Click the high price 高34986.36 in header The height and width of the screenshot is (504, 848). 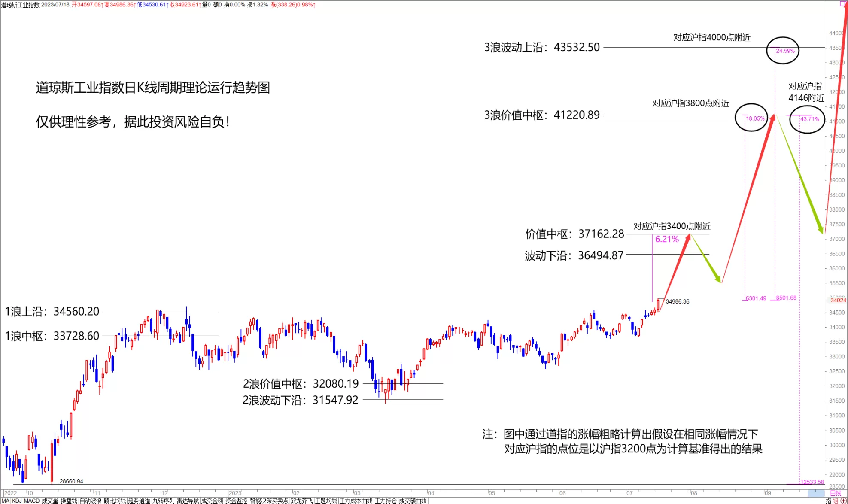pos(120,5)
